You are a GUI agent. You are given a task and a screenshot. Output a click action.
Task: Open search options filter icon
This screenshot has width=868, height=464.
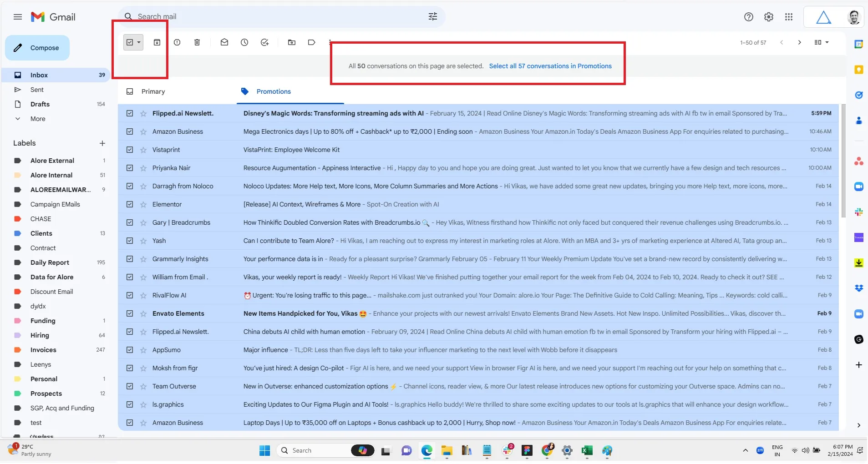(433, 16)
